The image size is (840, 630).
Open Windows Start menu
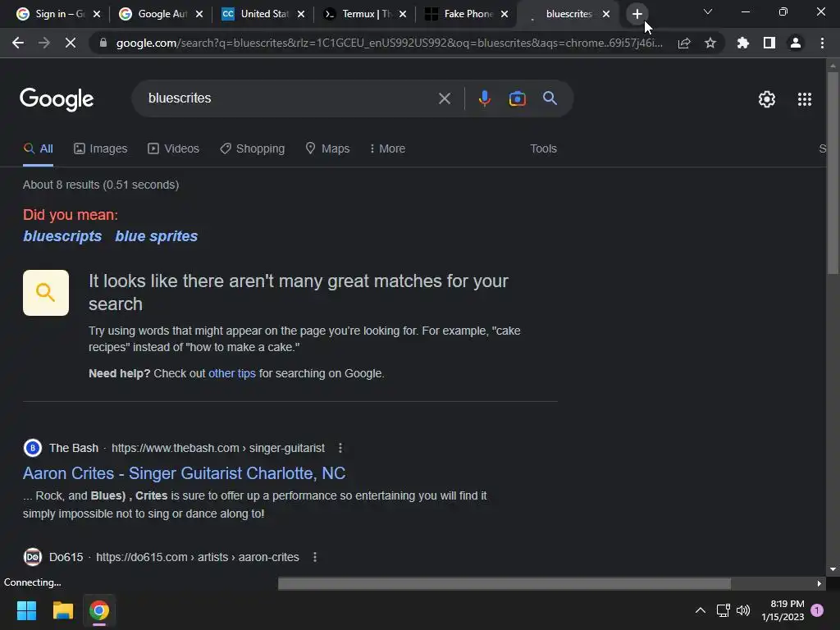(26, 610)
